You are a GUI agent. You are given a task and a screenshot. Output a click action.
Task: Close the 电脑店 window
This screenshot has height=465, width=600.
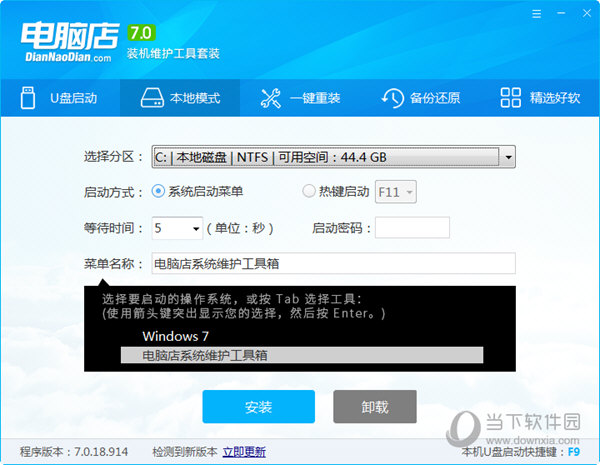point(587,13)
